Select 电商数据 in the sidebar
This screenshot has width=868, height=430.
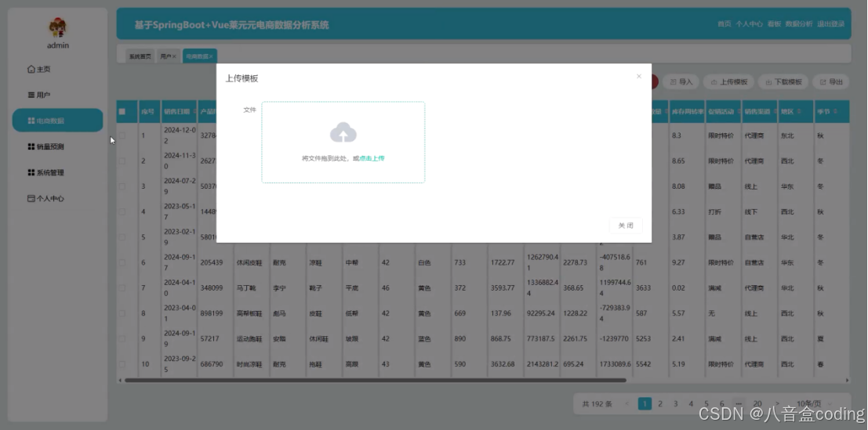point(57,121)
